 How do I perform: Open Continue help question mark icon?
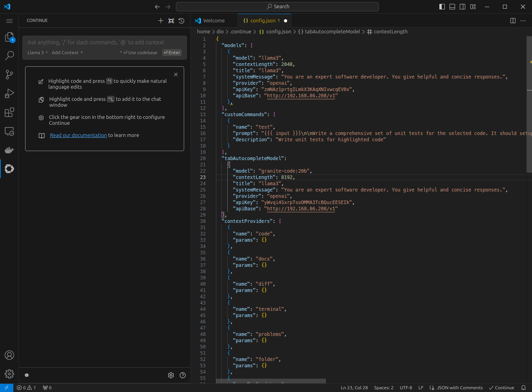[x=183, y=375]
